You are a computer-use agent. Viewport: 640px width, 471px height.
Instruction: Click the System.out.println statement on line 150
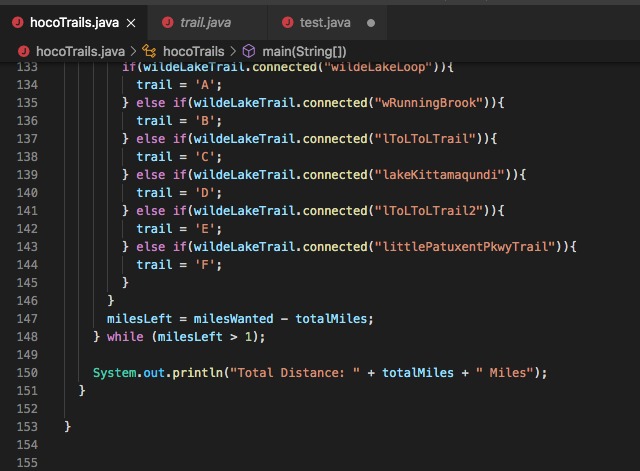pyautogui.click(x=320, y=373)
